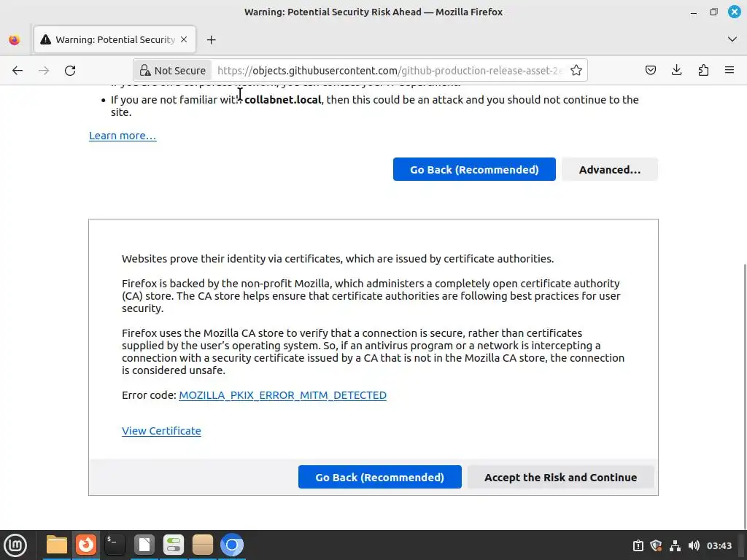Open the Linux Mint start menu
The width and height of the screenshot is (747, 560).
15,545
